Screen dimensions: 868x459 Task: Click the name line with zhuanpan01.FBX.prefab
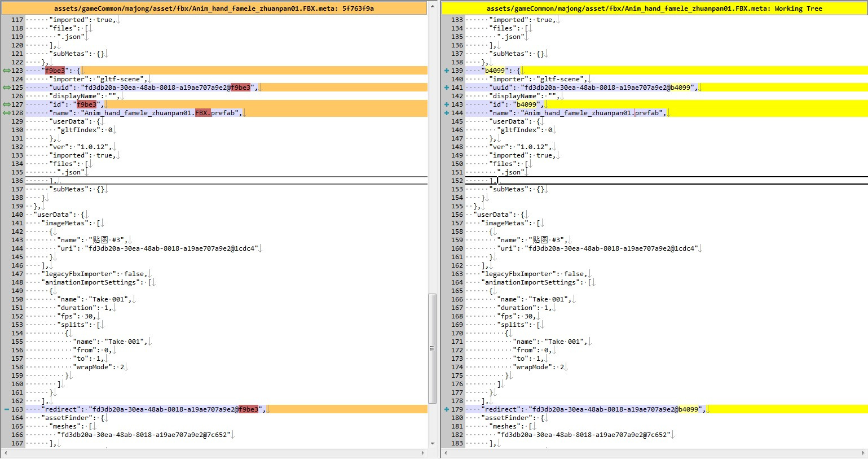pos(227,113)
